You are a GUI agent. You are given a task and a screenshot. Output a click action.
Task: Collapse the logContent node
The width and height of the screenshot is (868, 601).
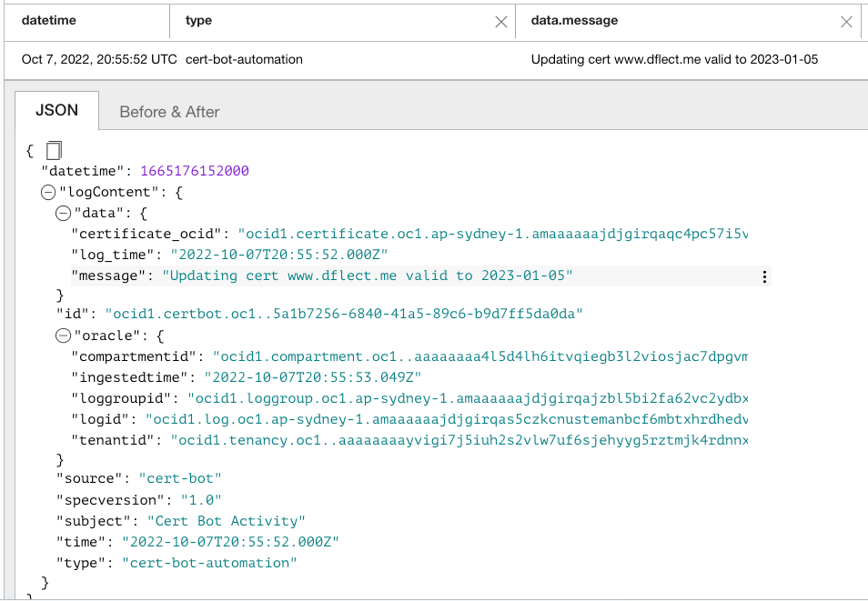[48, 193]
